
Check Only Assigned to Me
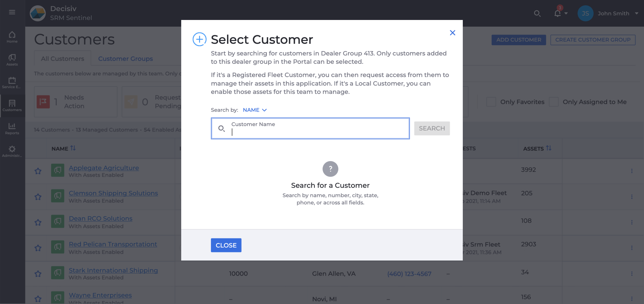click(554, 102)
